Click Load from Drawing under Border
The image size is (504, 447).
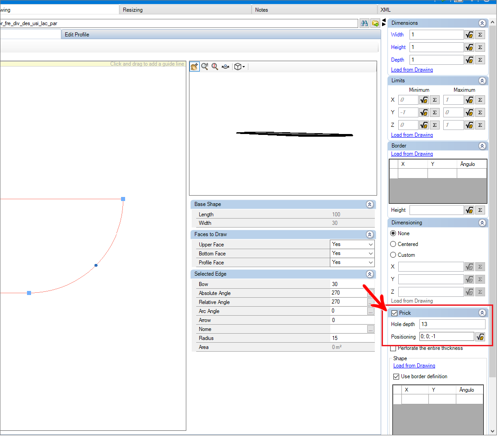[412, 154]
